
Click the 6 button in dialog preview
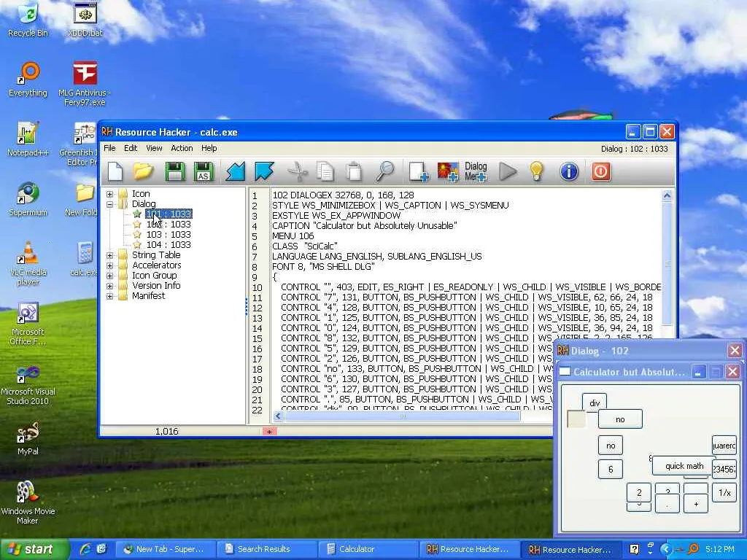pyautogui.click(x=611, y=469)
